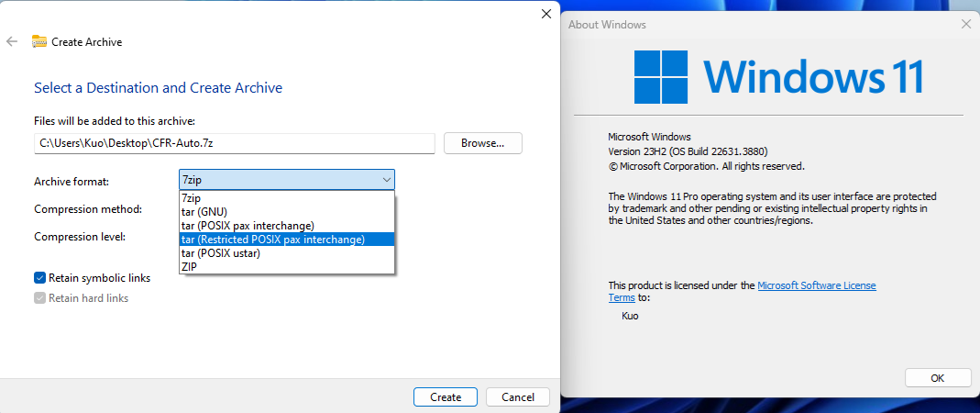Collapse the Archive format dropdown arrow

387,180
